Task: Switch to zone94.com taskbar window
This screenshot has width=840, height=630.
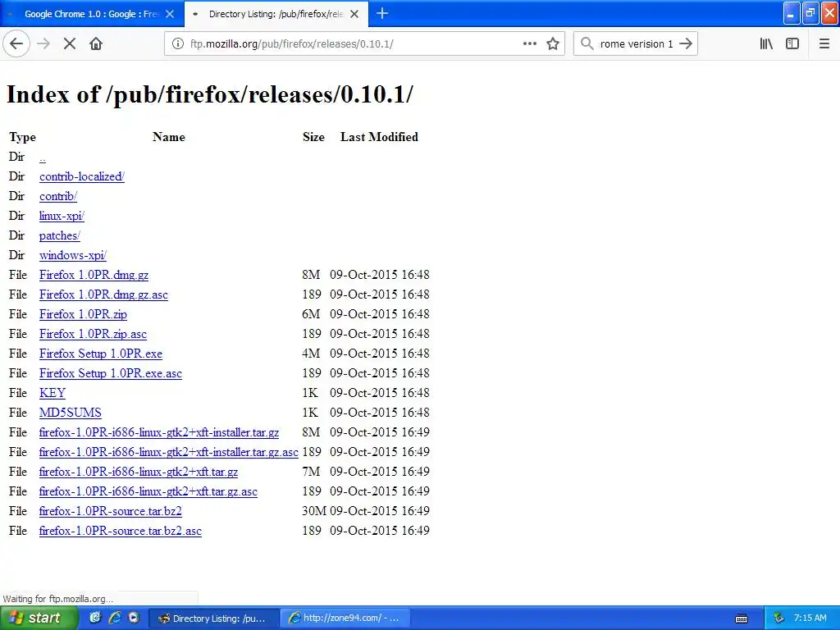Action: coord(345,619)
